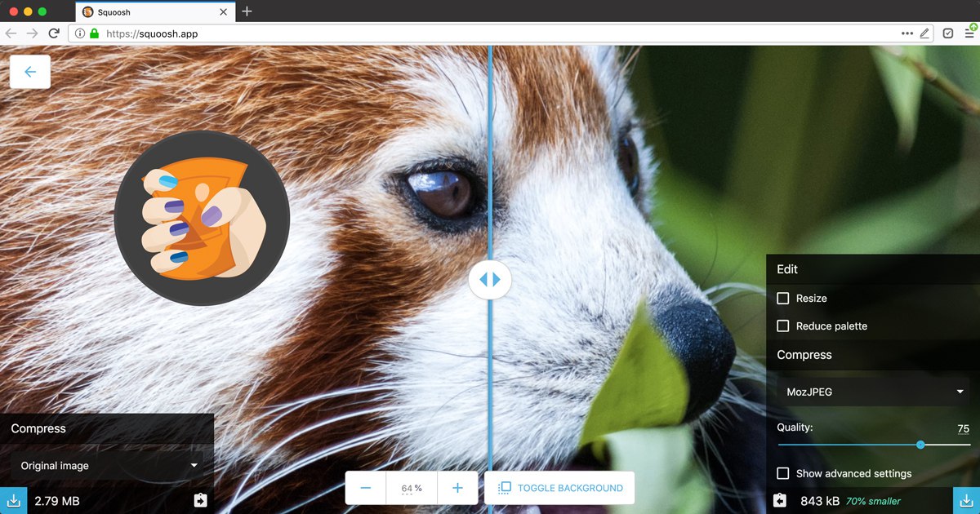Click the Quality slider handle
This screenshot has width=980, height=514.
pyautogui.click(x=920, y=445)
